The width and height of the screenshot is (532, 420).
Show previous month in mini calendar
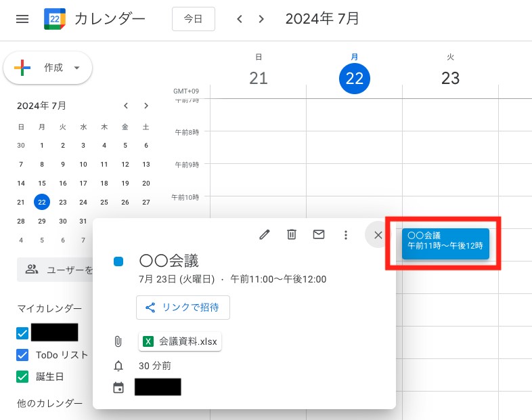tap(126, 106)
